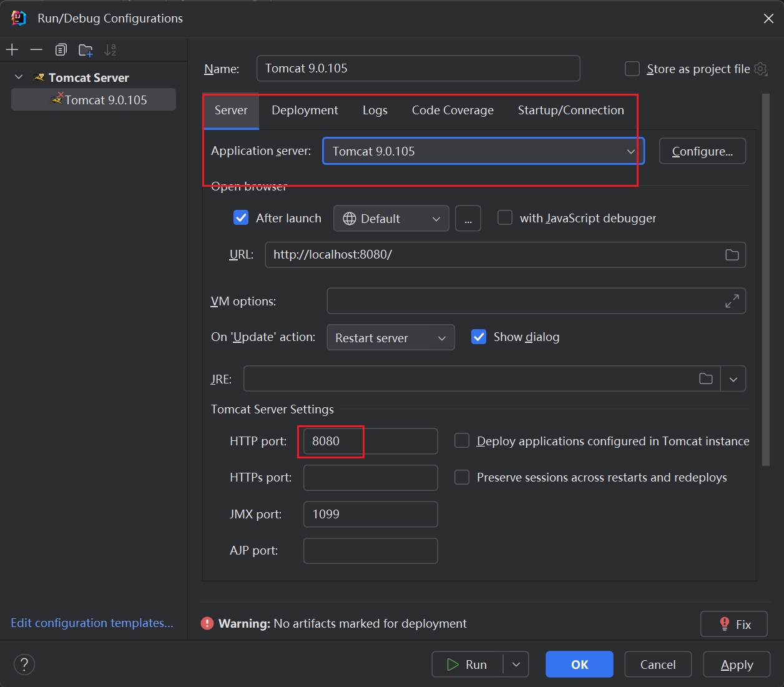Confirm with the OK button
This screenshot has width=784, height=687.
click(x=579, y=665)
